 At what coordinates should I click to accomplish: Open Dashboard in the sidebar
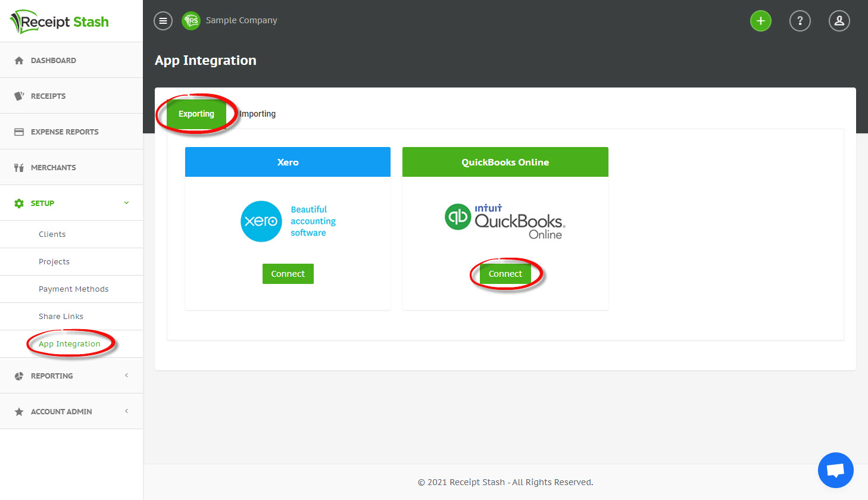pyautogui.click(x=71, y=60)
